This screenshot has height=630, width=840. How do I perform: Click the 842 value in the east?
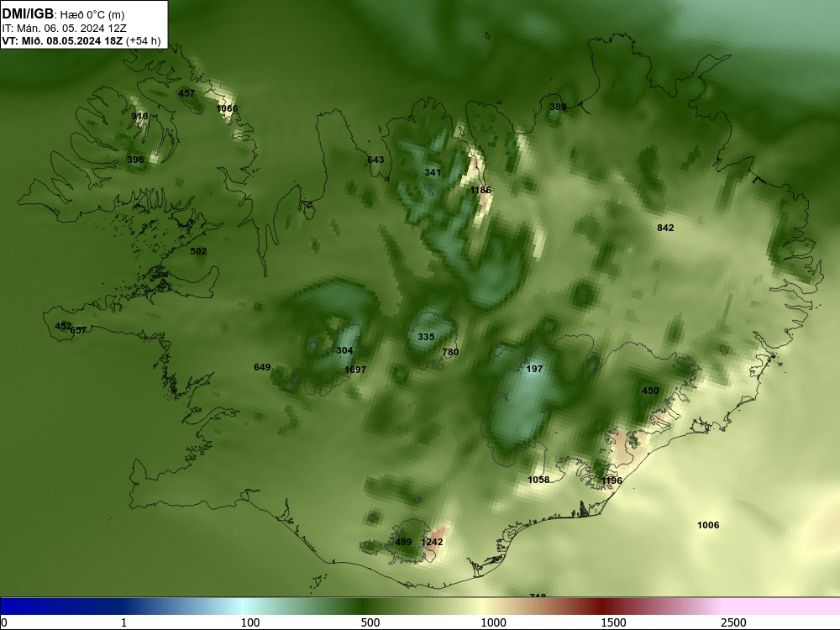pyautogui.click(x=665, y=228)
